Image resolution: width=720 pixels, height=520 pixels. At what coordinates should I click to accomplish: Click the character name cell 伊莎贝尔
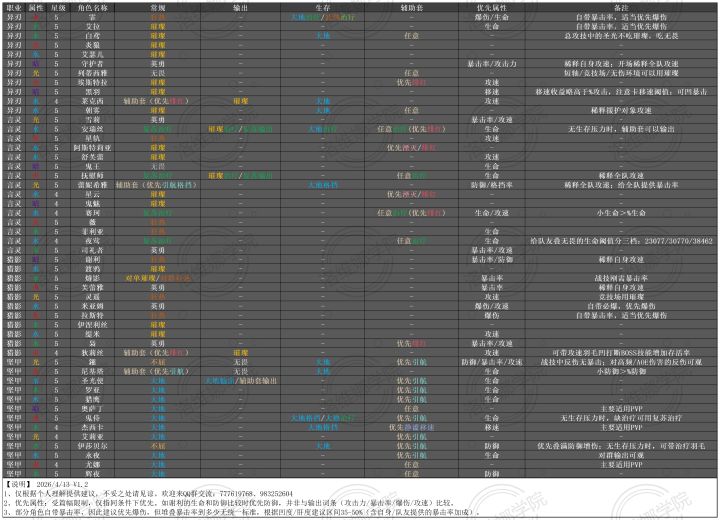[x=92, y=446]
